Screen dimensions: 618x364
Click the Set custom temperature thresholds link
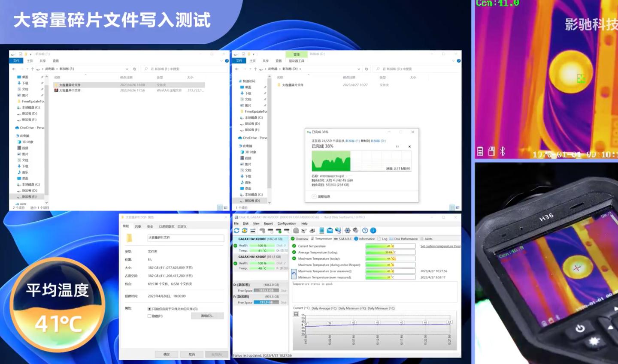(x=440, y=246)
